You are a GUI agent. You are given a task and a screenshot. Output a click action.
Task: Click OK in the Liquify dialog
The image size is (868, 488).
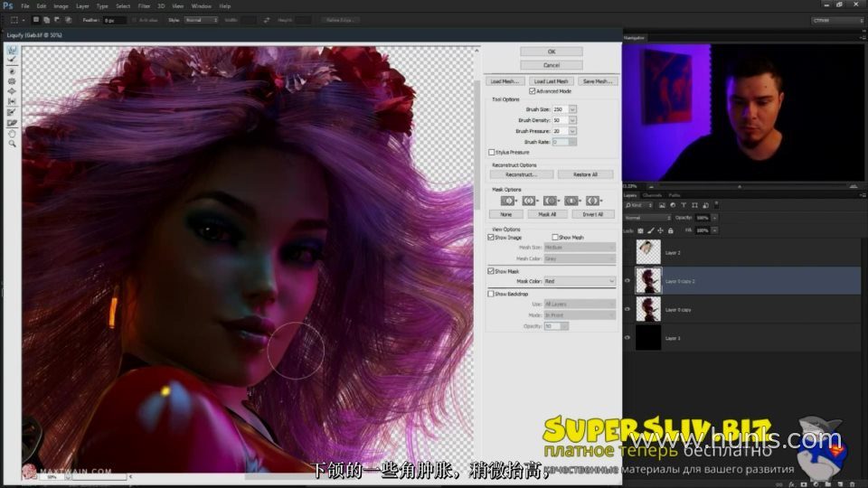point(552,52)
